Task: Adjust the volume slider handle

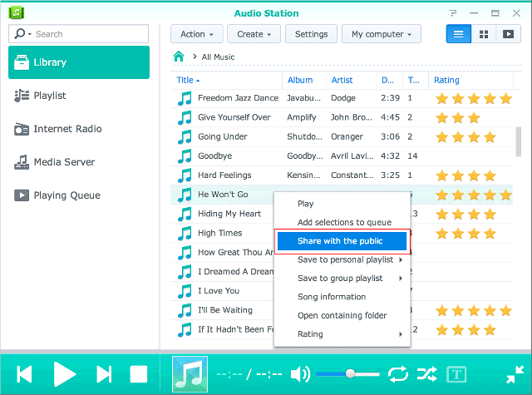Action: coord(350,374)
